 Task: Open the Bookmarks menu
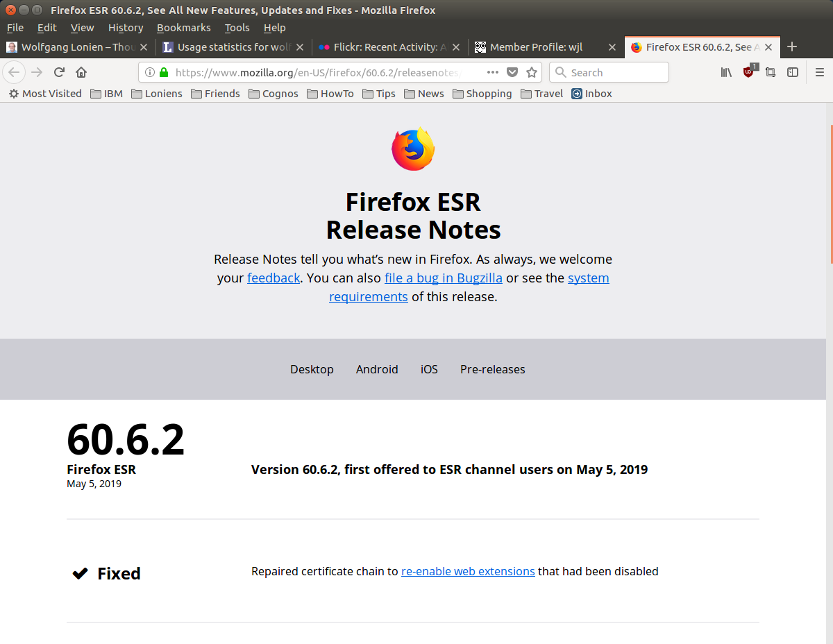tap(183, 28)
